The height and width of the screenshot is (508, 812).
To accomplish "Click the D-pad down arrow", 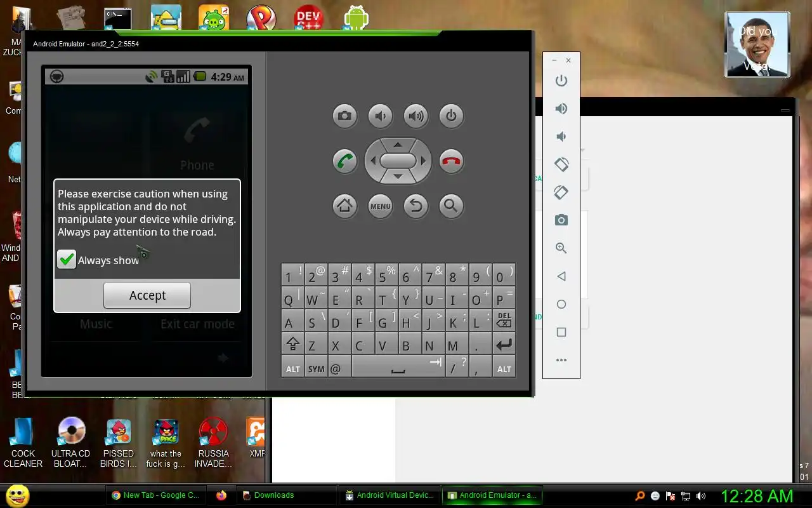I will [398, 177].
